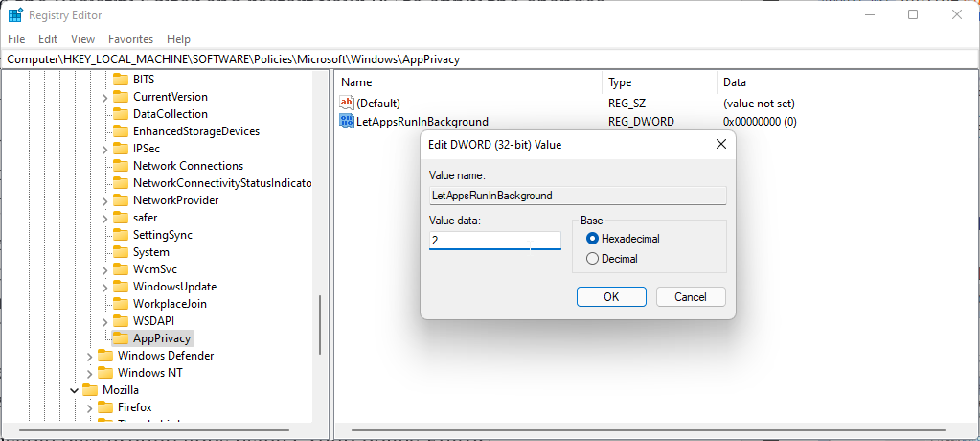The width and height of the screenshot is (980, 441).
Task: Click the LetAppsRunInBackground DWORD value icon
Action: 347,122
